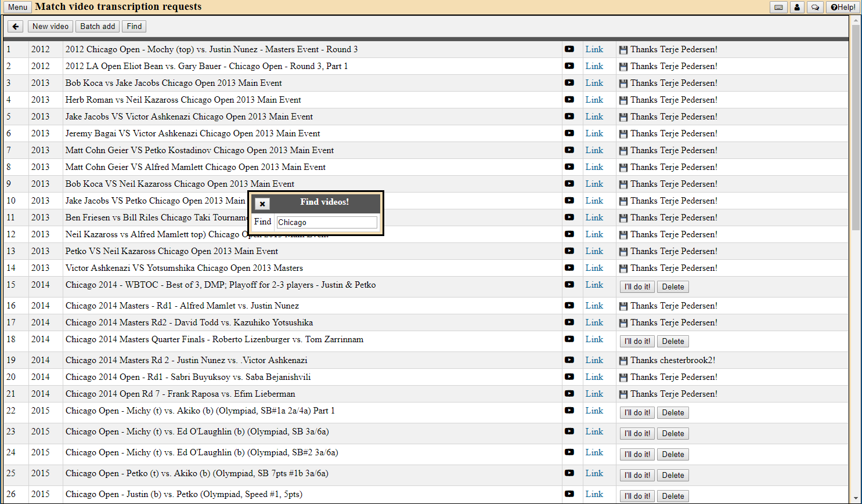Click the Find text field containing Chicago

pyautogui.click(x=327, y=222)
